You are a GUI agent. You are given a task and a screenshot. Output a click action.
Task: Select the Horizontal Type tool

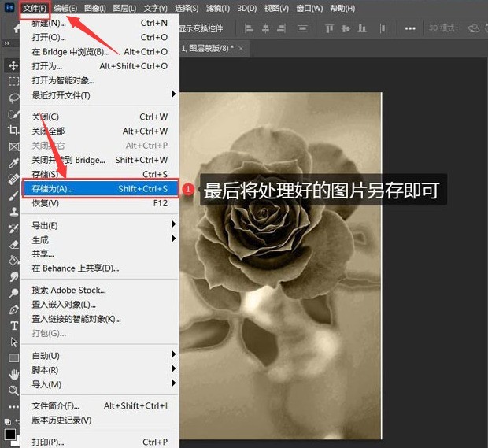pyautogui.click(x=13, y=325)
